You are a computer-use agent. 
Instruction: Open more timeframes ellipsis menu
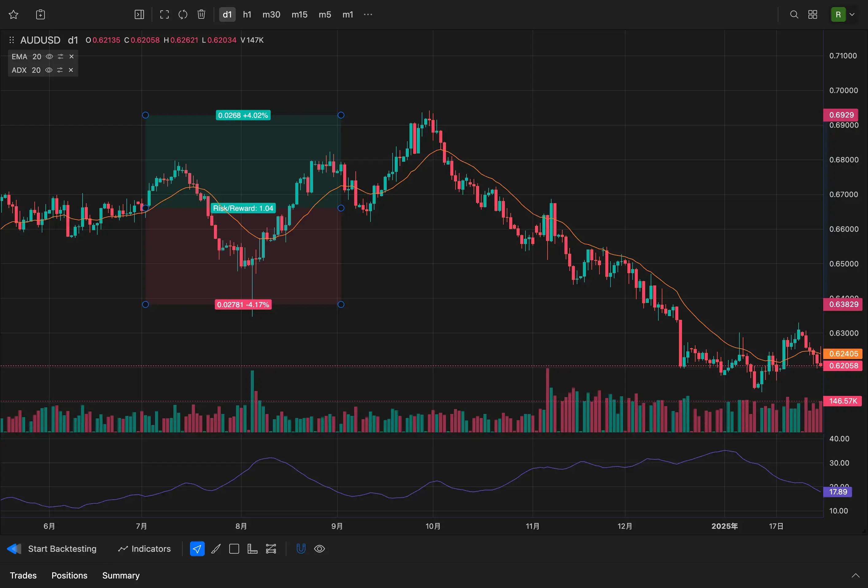pos(368,14)
